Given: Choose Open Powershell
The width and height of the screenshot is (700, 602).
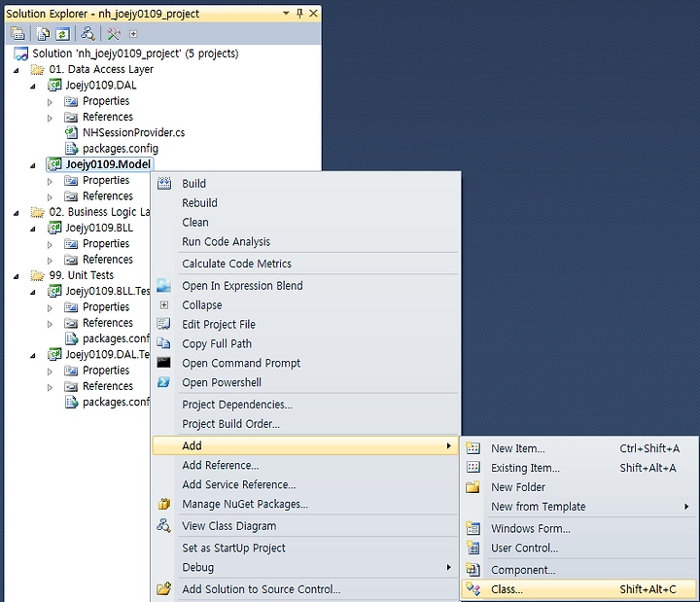Looking at the screenshot, I should tap(306, 382).
